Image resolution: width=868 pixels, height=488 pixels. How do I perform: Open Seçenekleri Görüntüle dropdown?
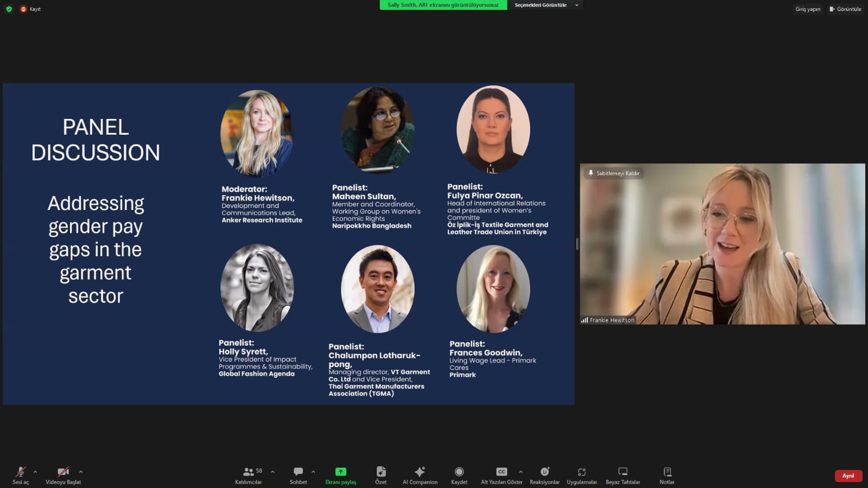[x=545, y=5]
